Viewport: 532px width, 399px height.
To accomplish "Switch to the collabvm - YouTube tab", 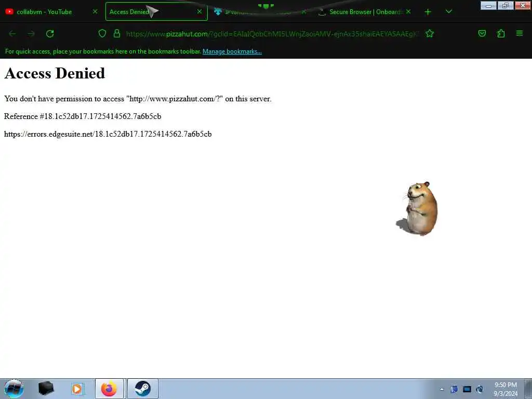I will pos(51,11).
